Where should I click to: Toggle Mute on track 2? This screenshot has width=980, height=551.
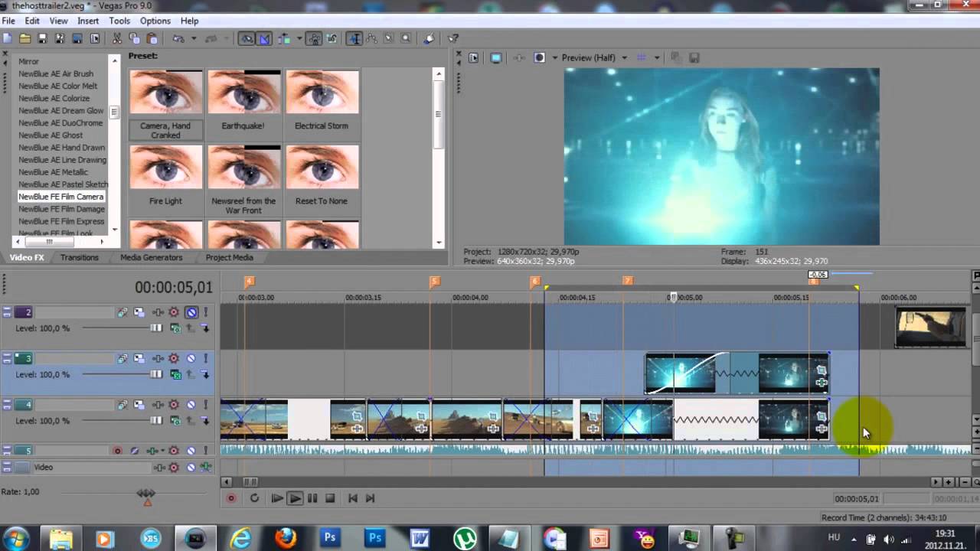191,312
